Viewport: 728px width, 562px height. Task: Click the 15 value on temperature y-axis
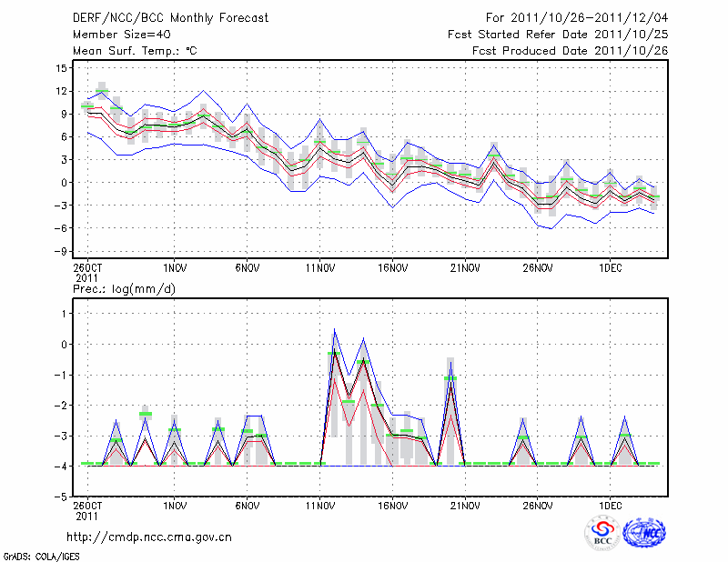pyautogui.click(x=61, y=68)
